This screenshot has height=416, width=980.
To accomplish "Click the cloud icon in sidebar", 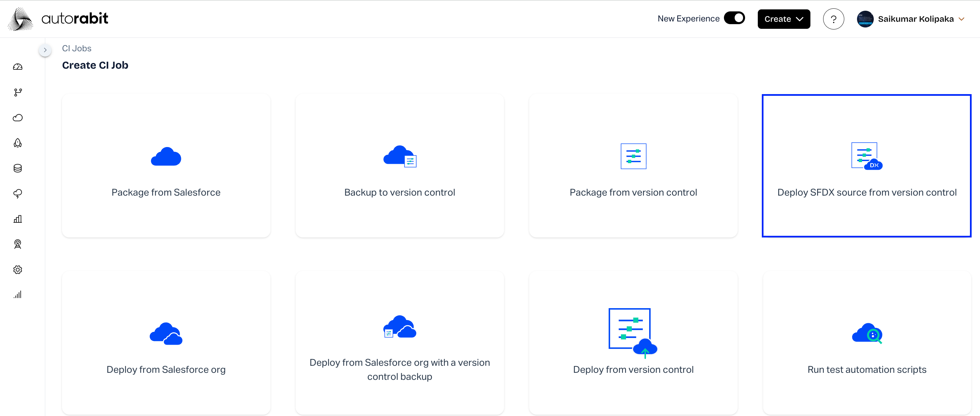I will point(17,118).
